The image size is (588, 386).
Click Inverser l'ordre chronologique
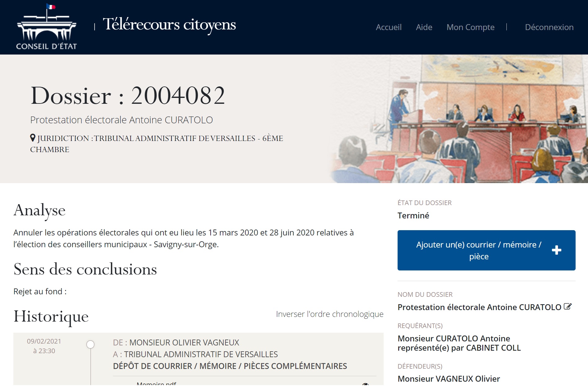(x=330, y=314)
